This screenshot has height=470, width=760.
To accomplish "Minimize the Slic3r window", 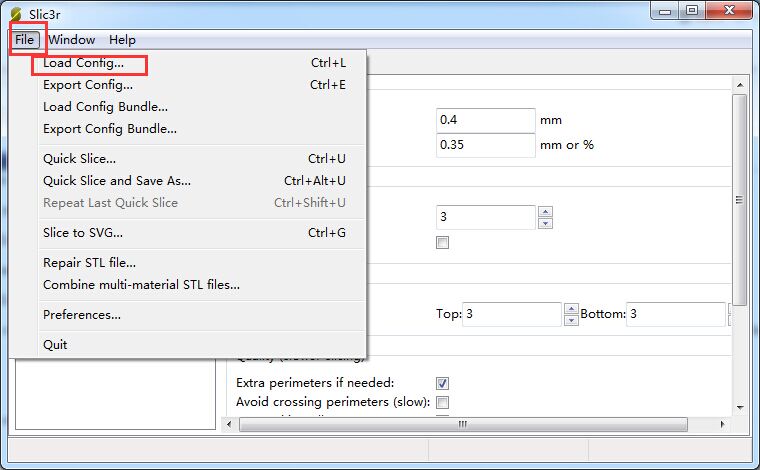I will click(665, 11).
